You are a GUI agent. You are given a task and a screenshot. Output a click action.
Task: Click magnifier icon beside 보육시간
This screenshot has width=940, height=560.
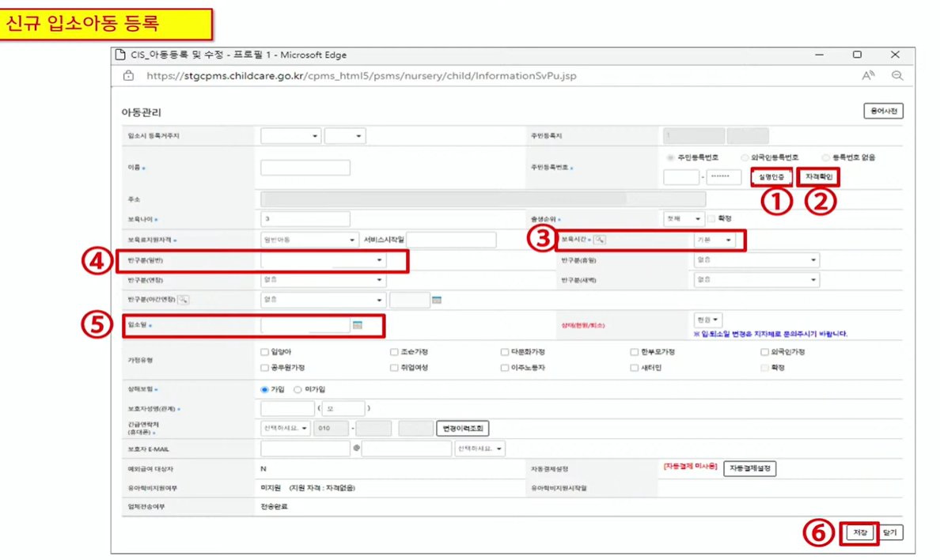[x=599, y=240]
